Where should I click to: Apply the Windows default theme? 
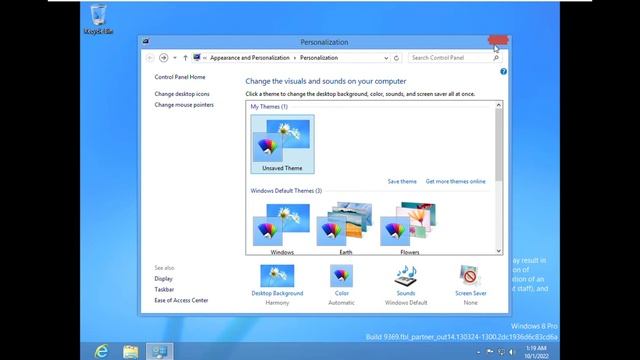(282, 229)
